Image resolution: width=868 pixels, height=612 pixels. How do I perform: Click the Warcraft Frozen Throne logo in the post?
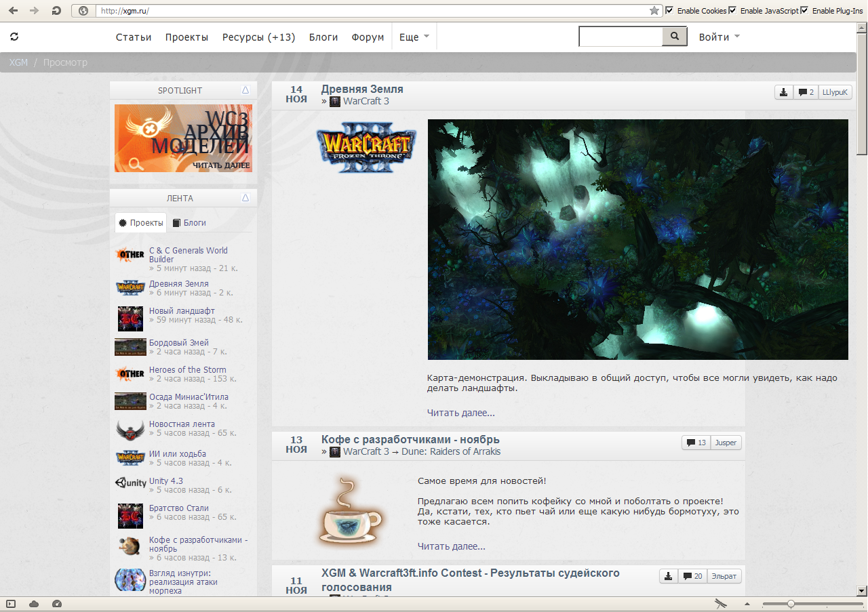[366, 147]
